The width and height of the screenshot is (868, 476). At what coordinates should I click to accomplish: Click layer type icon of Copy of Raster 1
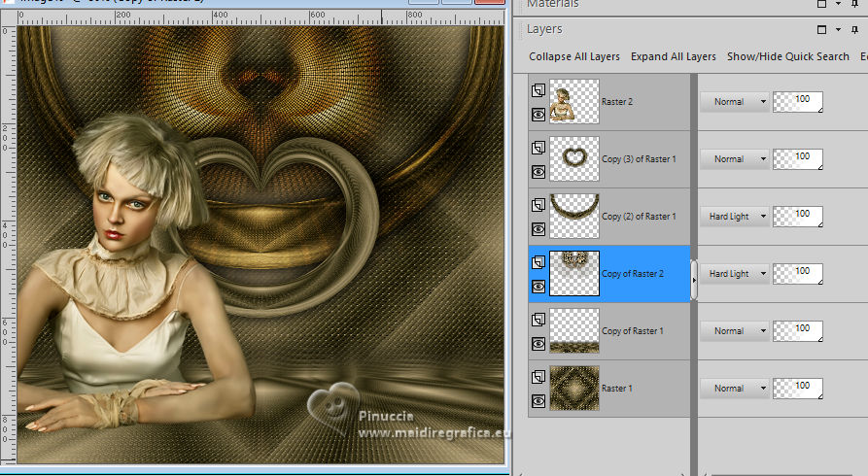(538, 320)
